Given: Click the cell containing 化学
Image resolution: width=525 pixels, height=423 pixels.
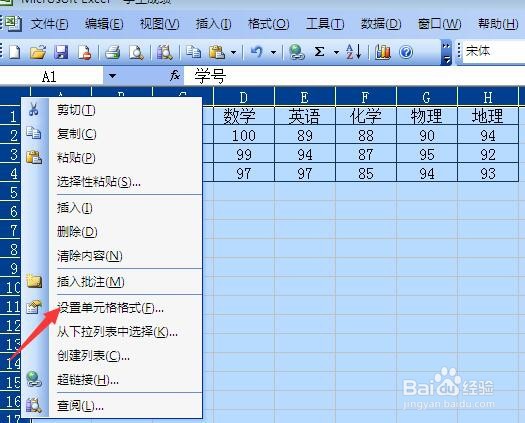Looking at the screenshot, I should 366,116.
